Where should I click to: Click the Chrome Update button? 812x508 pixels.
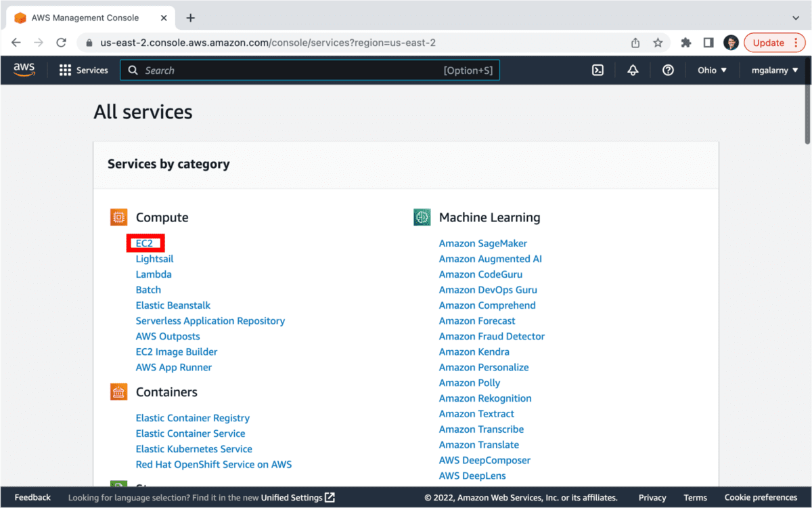click(x=775, y=43)
